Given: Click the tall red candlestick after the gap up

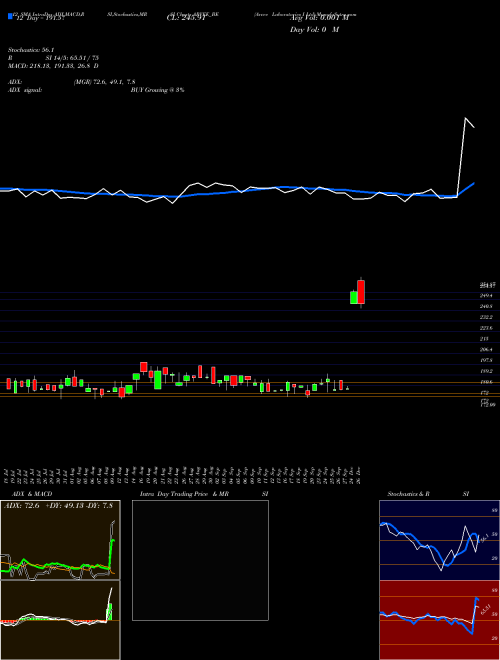Looking at the screenshot, I should pyautogui.click(x=361, y=292).
